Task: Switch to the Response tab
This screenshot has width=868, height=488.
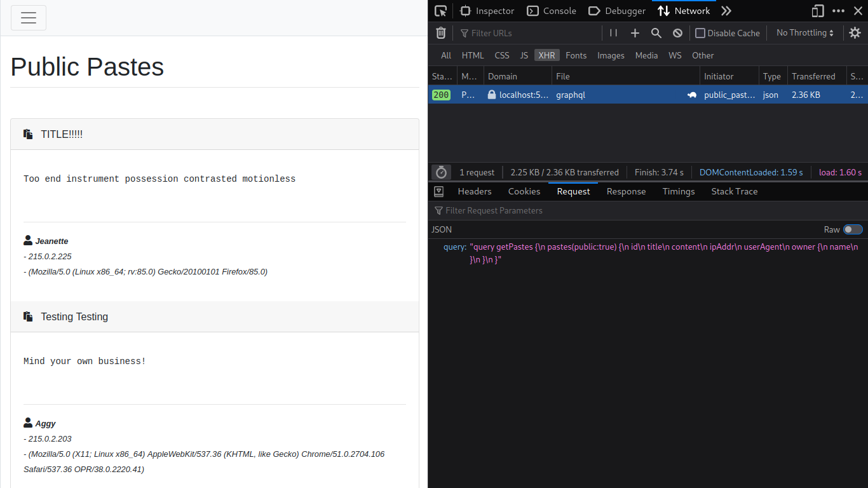Action: [x=626, y=191]
